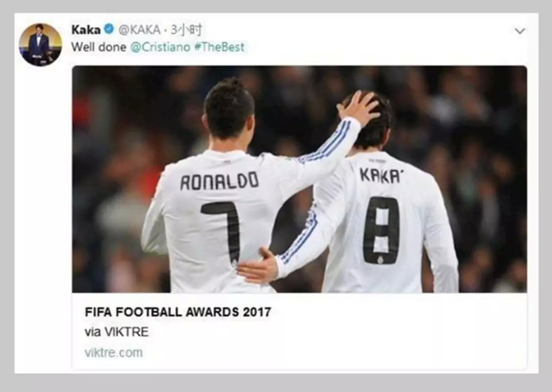Screen dimensions: 552x392
Task: Click the via VIKTRE description text
Action: (117, 332)
